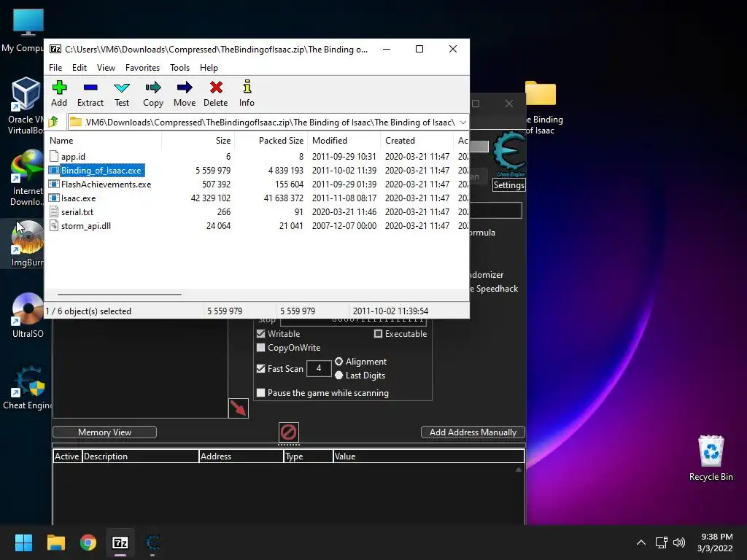
Task: Toggle the Executable checkbox
Action: pyautogui.click(x=378, y=334)
